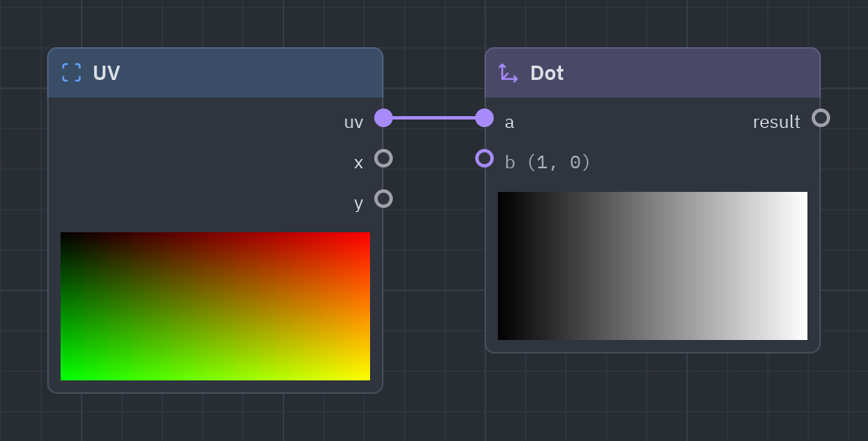Image resolution: width=868 pixels, height=441 pixels.
Task: Click the Dot node's a input socket
Action: [x=484, y=118]
